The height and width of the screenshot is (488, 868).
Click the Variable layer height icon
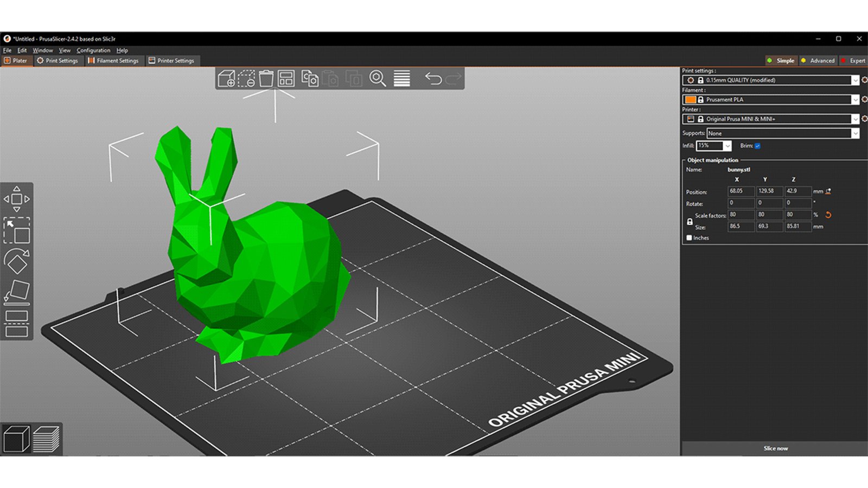click(x=401, y=79)
